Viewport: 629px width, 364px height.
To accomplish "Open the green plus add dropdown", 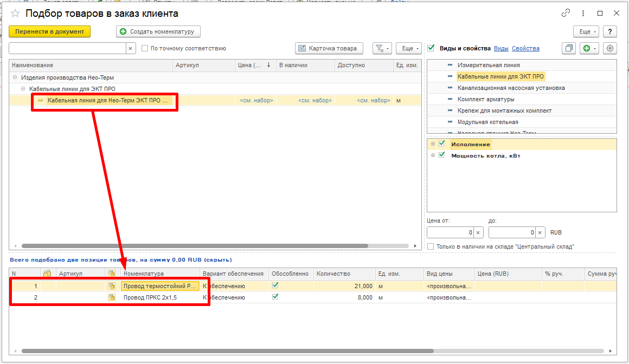I will tap(589, 49).
